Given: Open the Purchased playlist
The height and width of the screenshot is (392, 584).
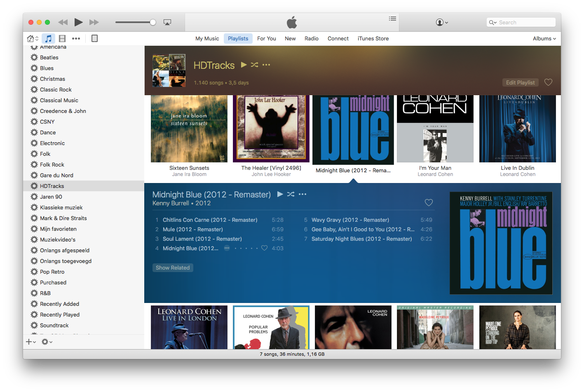Looking at the screenshot, I should [53, 282].
